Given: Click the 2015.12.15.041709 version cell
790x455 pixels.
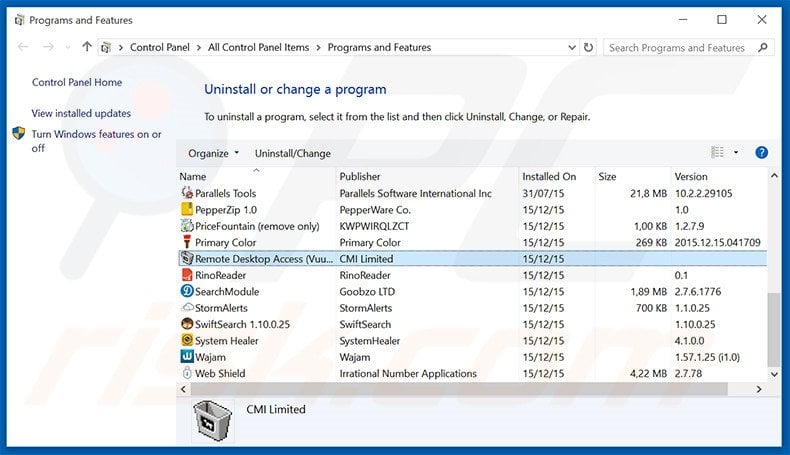Looking at the screenshot, I should (717, 242).
